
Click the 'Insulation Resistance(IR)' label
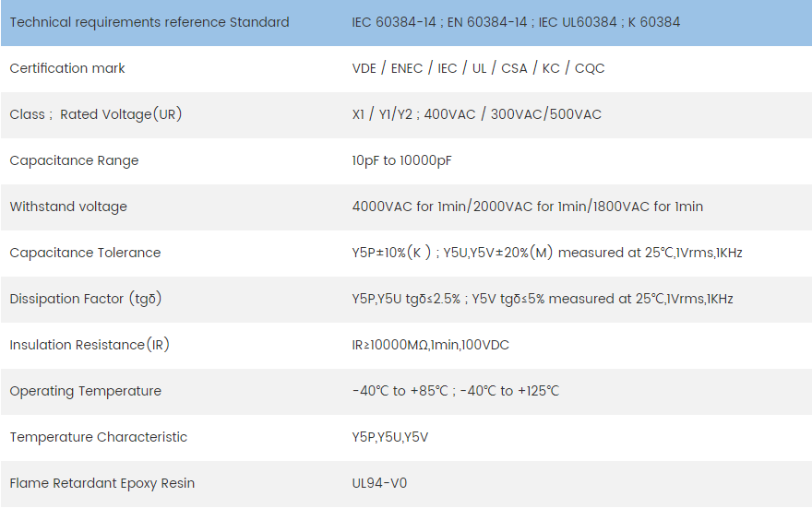(90, 345)
